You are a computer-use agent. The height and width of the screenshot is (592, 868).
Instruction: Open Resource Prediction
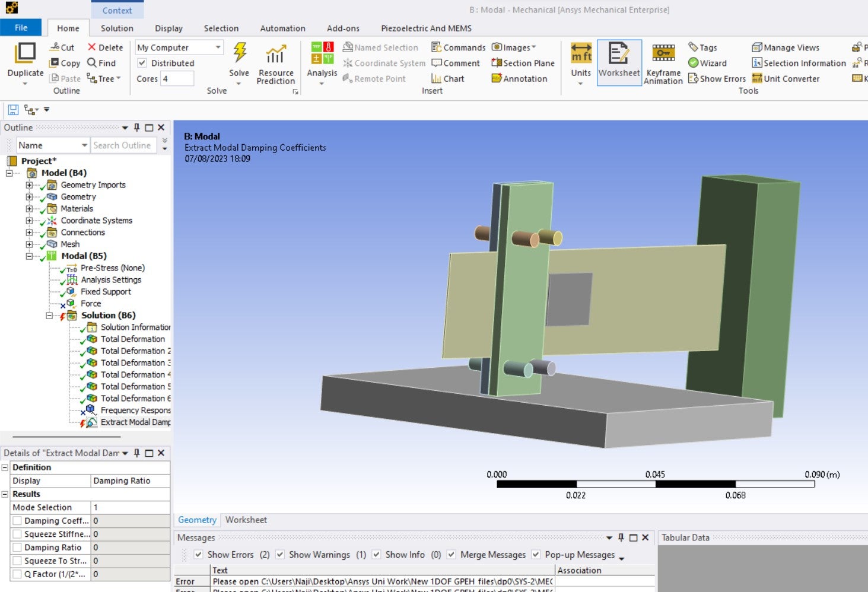tap(275, 64)
